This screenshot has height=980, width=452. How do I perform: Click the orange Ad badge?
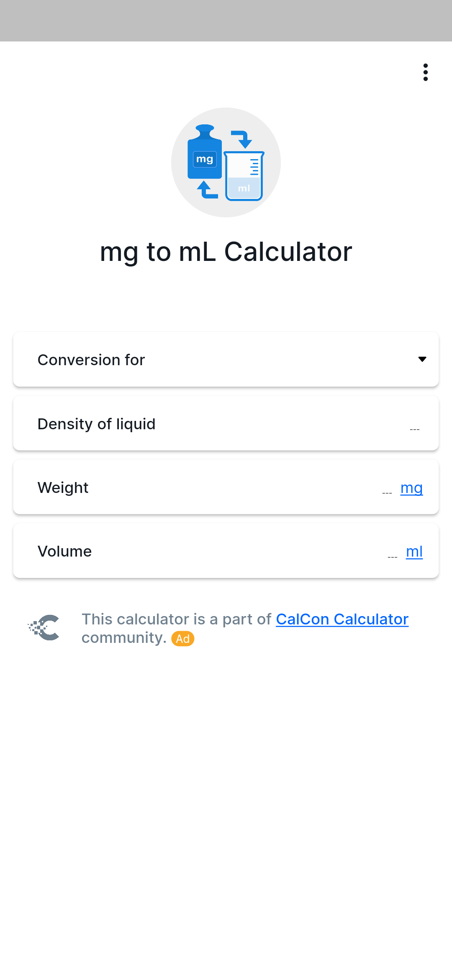[x=183, y=639]
